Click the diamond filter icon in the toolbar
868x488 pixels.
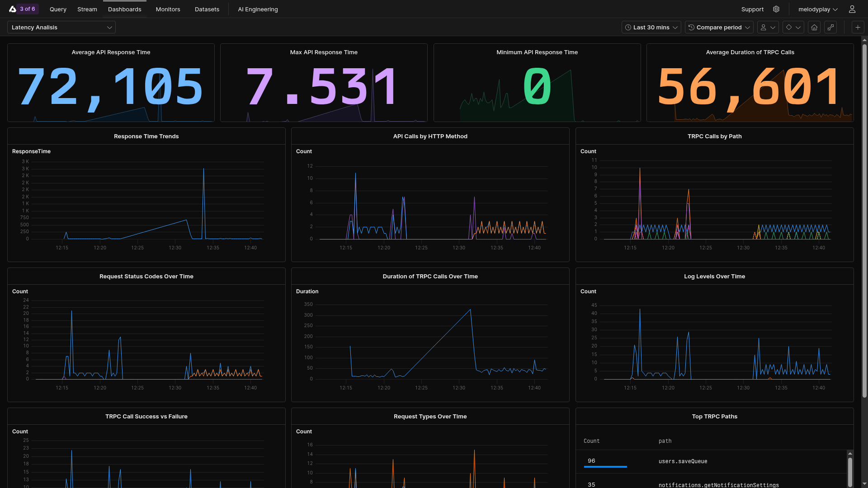(792, 27)
